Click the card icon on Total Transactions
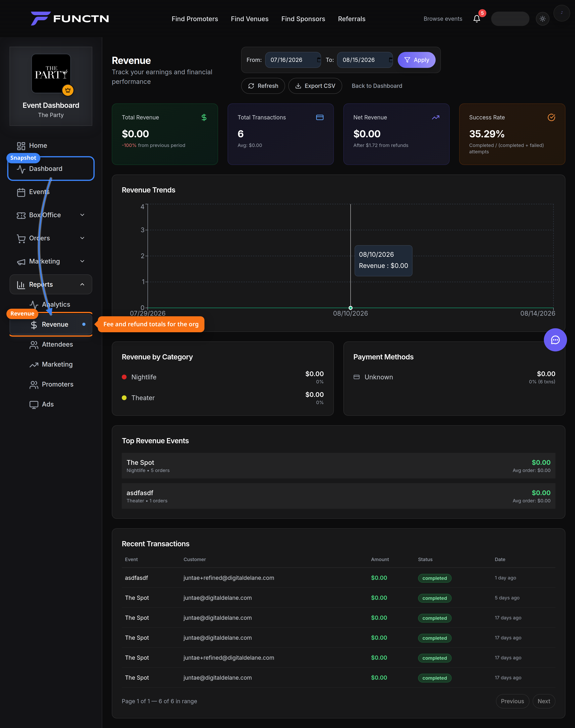Screen dimensions: 575x728 (x=320, y=117)
